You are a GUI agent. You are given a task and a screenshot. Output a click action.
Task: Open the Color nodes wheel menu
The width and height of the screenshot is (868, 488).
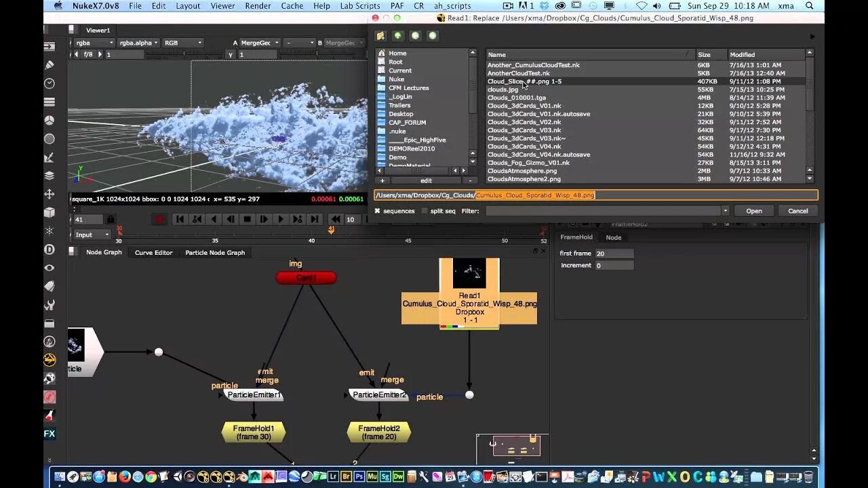[50, 120]
